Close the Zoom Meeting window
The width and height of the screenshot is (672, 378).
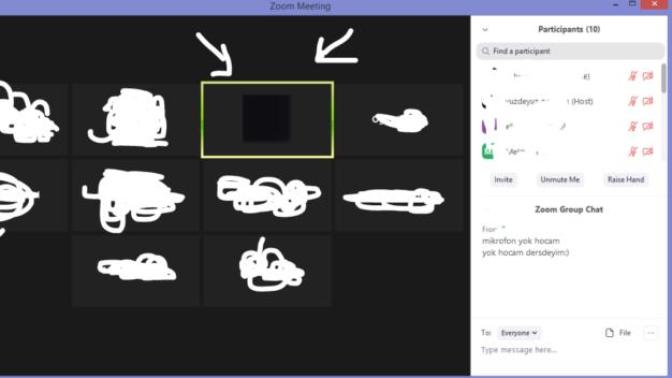tap(654, 4)
